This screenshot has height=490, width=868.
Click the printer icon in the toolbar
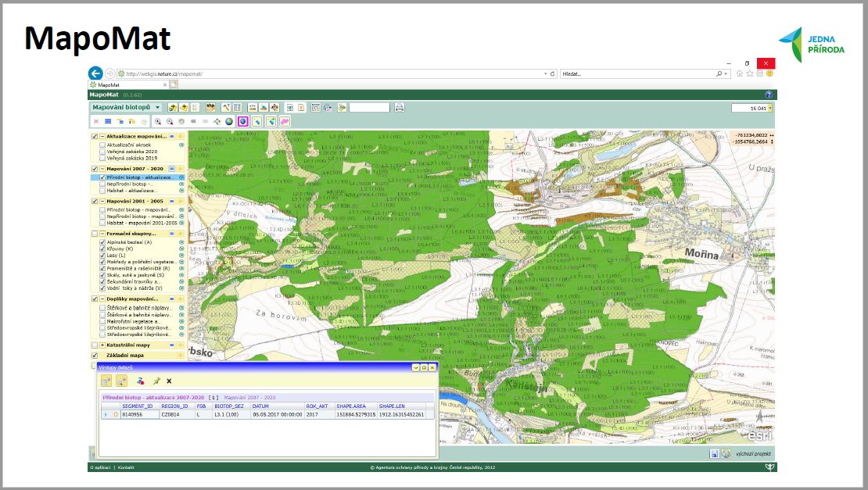400,107
